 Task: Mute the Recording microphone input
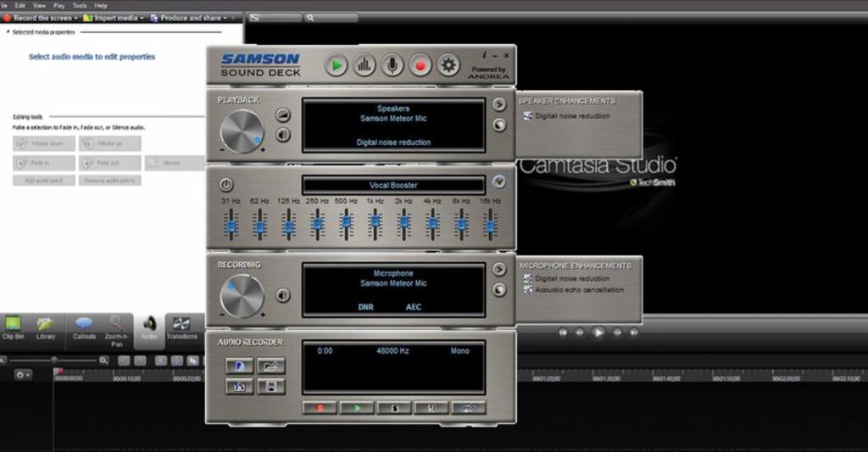tap(283, 296)
